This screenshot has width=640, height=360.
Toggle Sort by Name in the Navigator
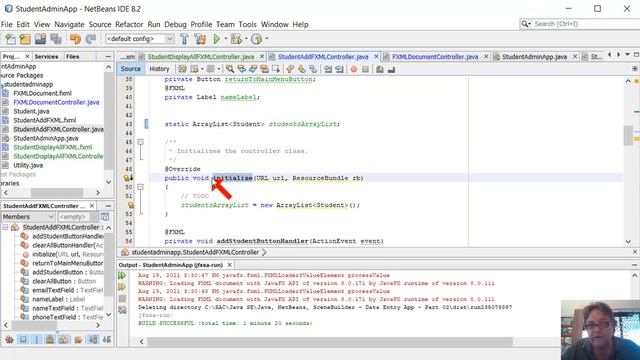click(93, 339)
